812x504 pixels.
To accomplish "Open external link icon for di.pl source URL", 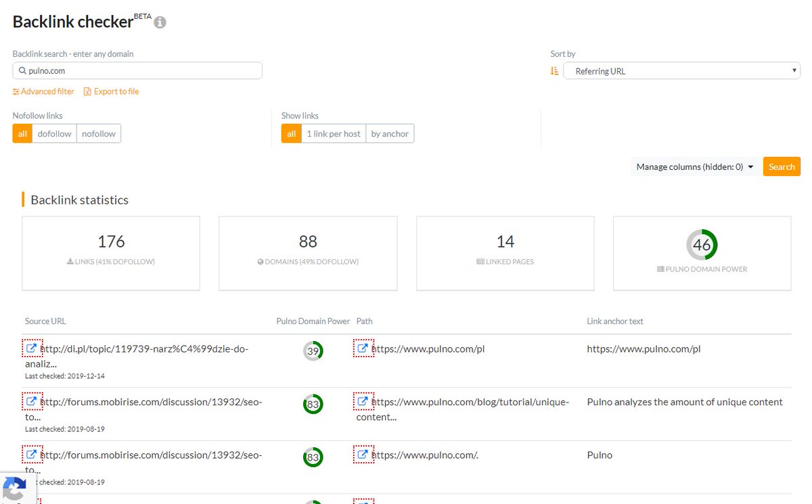I will click(x=32, y=348).
